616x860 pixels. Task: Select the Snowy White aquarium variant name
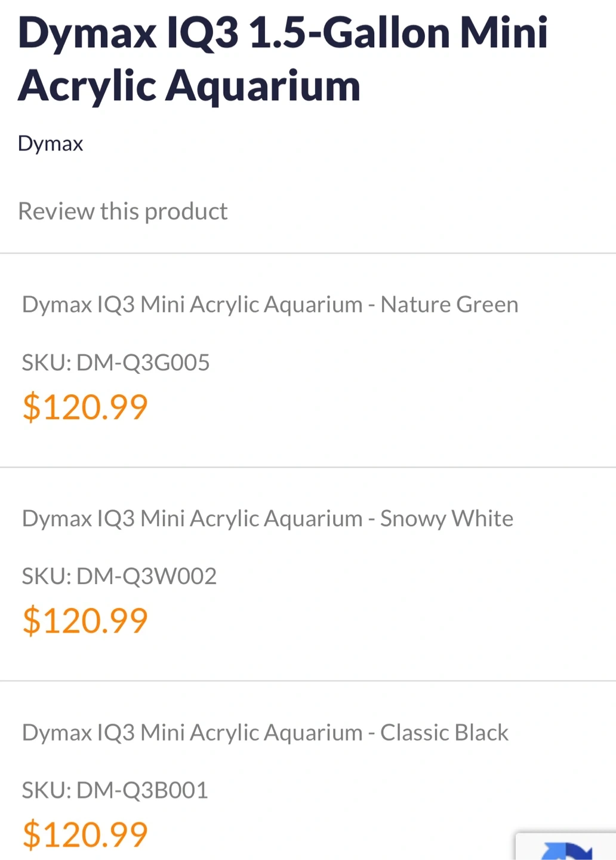(x=267, y=518)
